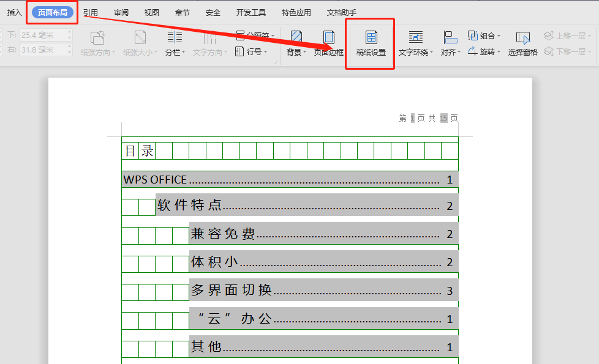Click the "云"办公 contents entry
Viewport: 599px width, 364px height.
point(323,318)
